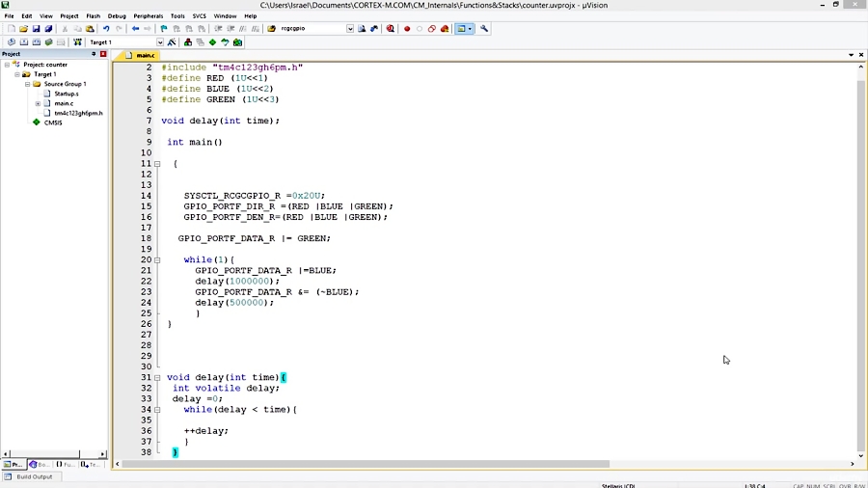Image resolution: width=868 pixels, height=488 pixels.
Task: Open the Target 1 dropdown
Action: point(159,42)
